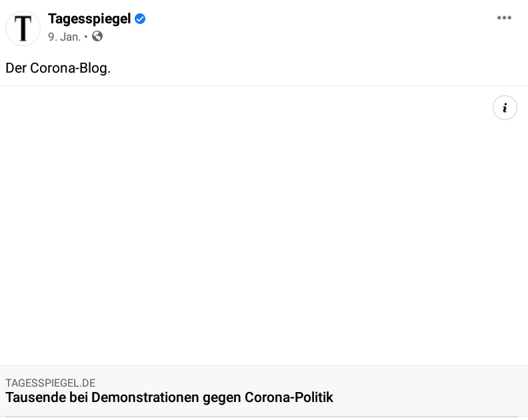The image size is (528, 420).
Task: Select the post text "Der Corona-Blog."
Action: (58, 68)
